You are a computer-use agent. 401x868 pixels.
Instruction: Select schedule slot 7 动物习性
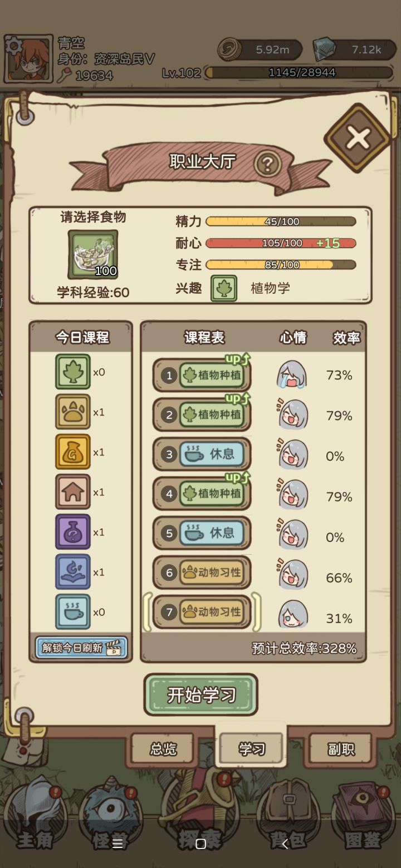click(202, 612)
